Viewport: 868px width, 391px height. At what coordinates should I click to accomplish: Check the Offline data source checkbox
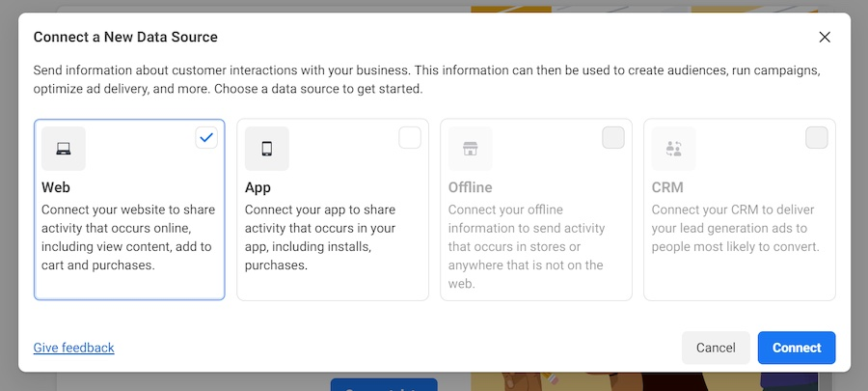(613, 137)
